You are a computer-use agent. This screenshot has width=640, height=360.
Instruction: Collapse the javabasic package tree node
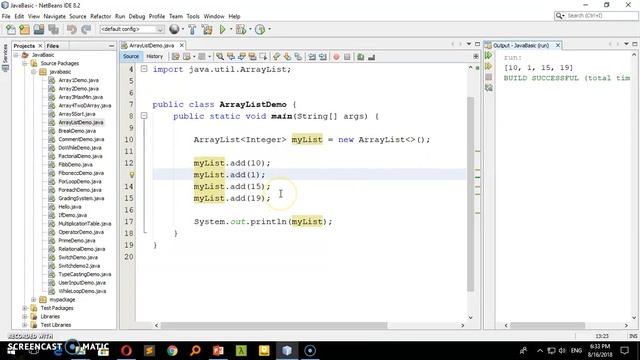34,72
